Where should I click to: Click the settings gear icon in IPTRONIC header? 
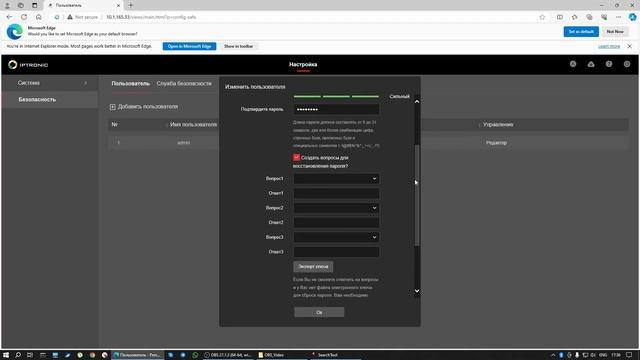(x=627, y=64)
